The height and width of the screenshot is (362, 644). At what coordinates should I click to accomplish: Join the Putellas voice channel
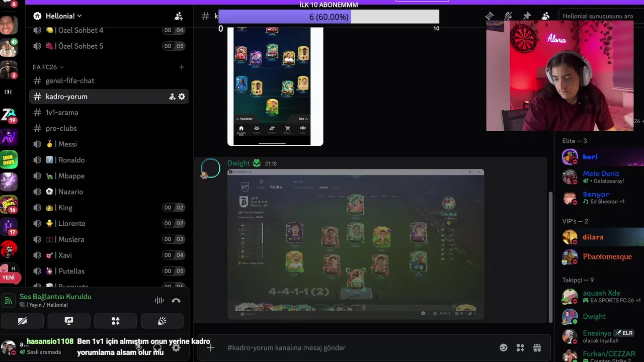pyautogui.click(x=109, y=271)
